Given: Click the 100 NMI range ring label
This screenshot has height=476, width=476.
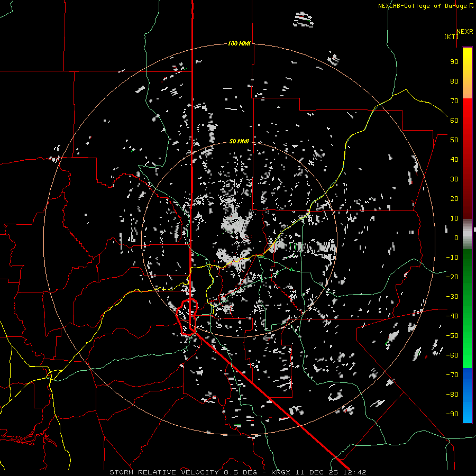Looking at the screenshot, I should (x=239, y=43).
